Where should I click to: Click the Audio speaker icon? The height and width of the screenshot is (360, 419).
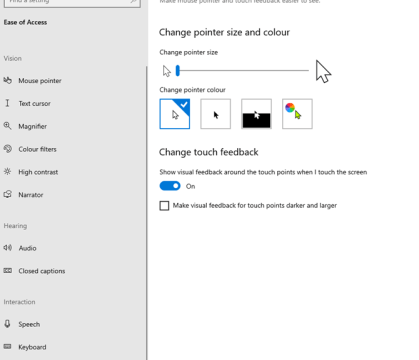tap(7, 248)
